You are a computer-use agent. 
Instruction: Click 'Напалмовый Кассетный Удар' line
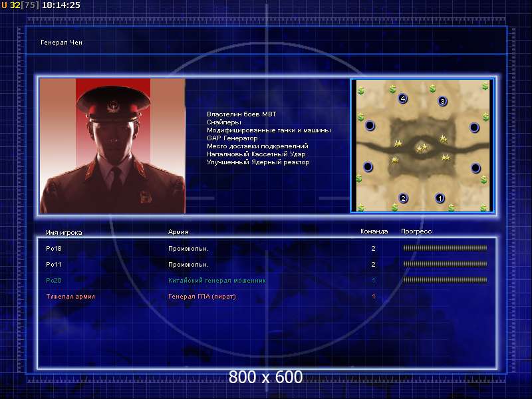point(256,154)
